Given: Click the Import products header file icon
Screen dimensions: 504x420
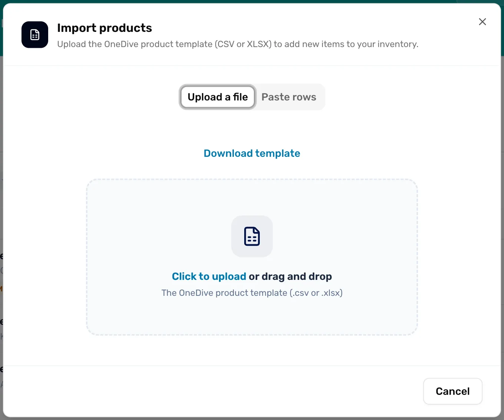Looking at the screenshot, I should click(x=35, y=35).
